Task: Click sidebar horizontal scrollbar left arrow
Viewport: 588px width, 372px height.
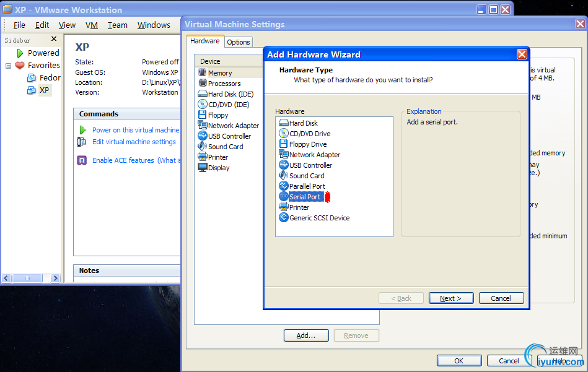Action: pyautogui.click(x=6, y=278)
